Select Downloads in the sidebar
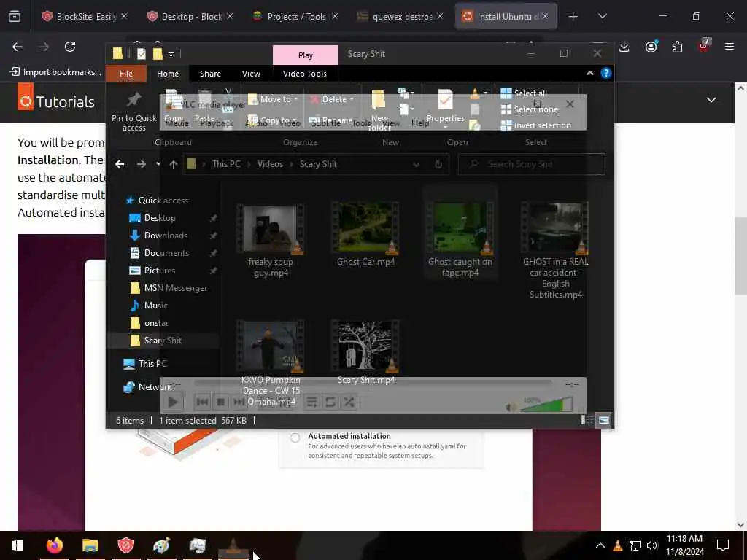This screenshot has width=747, height=560. (x=166, y=236)
